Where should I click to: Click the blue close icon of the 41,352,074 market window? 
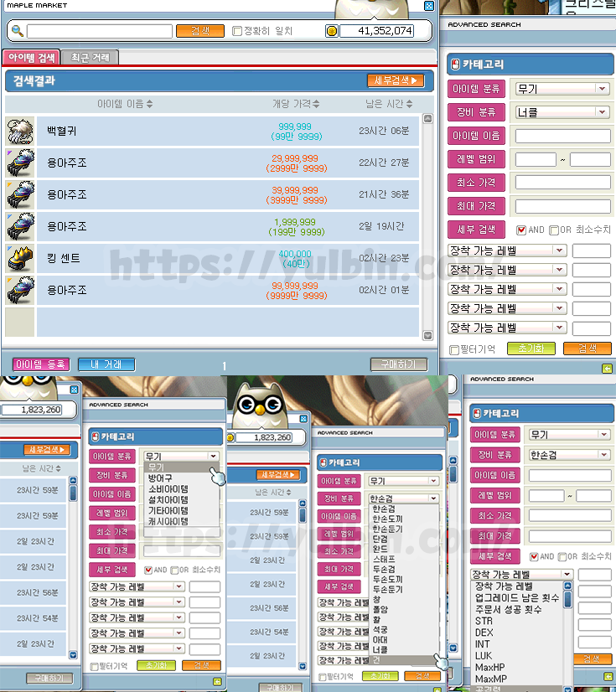click(429, 6)
